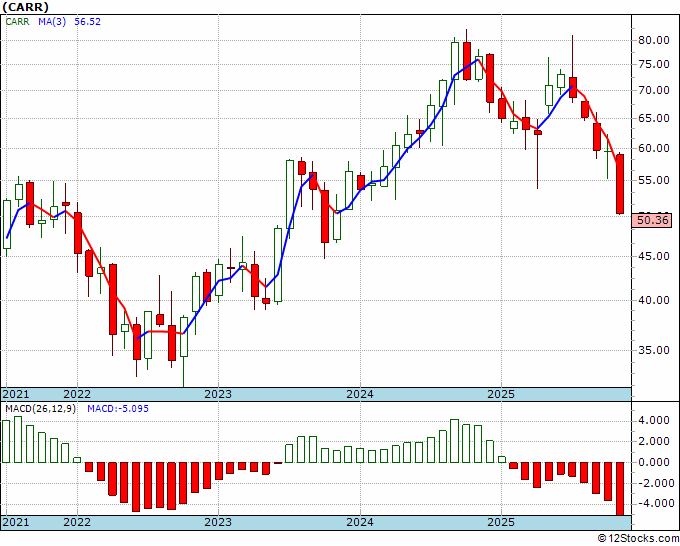Click 2024 on the price chart timeline
This screenshot has height=546, width=680.
tap(360, 394)
